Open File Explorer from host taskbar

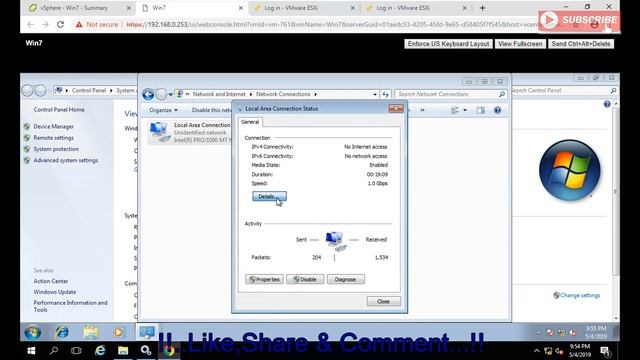click(x=123, y=351)
